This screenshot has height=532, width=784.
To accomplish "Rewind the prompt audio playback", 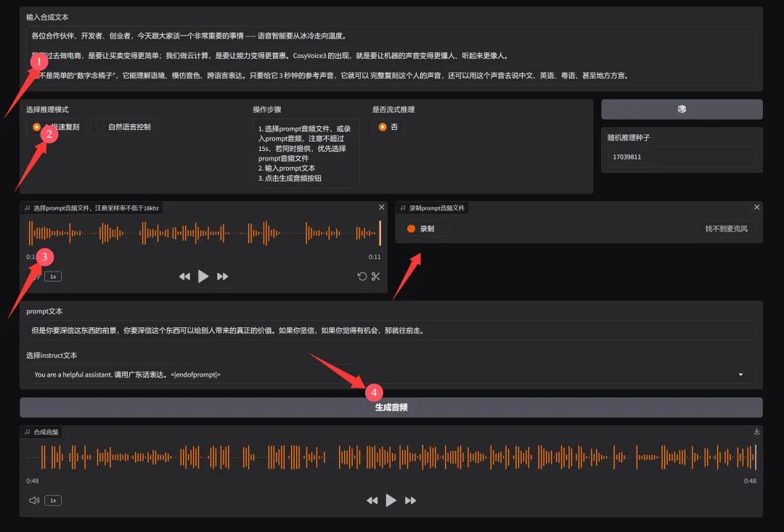I will (x=184, y=276).
